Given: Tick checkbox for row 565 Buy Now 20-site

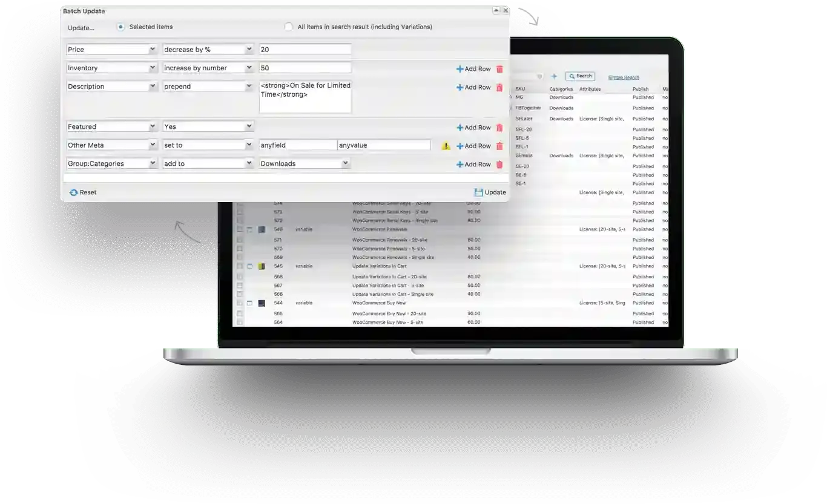Looking at the screenshot, I should pos(240,313).
